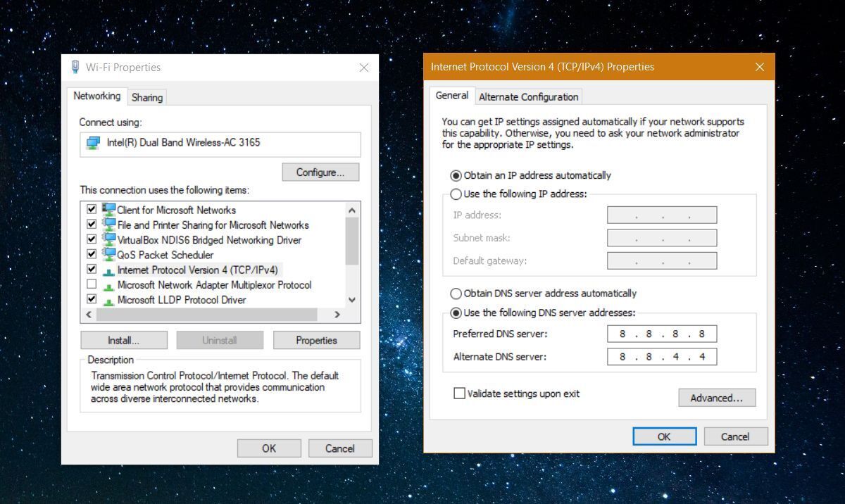This screenshot has width=845, height=504.
Task: Select File and Printer Sharing icon
Action: coord(108,225)
